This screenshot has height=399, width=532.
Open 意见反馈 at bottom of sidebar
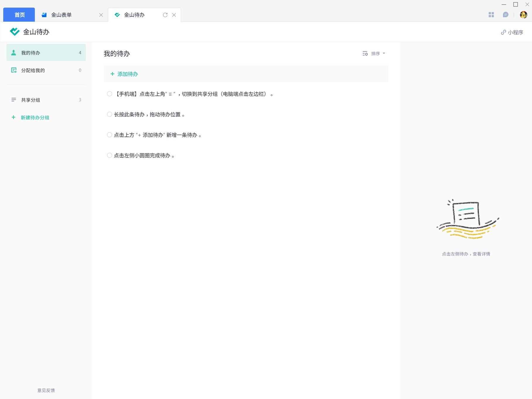(x=46, y=390)
